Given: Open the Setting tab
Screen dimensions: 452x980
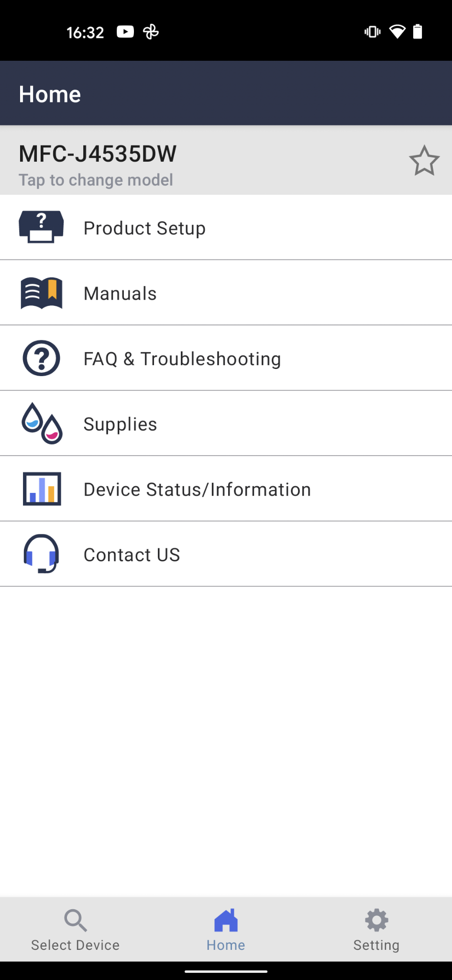Looking at the screenshot, I should [376, 930].
